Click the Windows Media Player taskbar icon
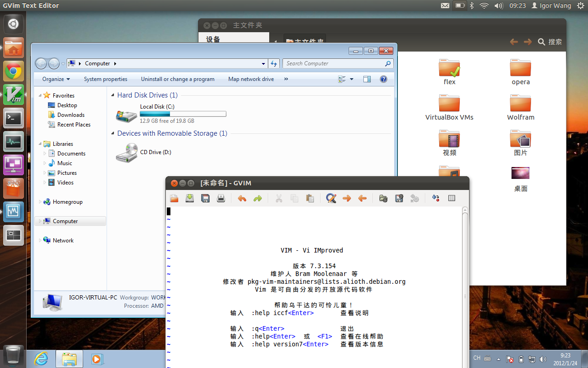588x368 pixels. pyautogui.click(x=97, y=359)
